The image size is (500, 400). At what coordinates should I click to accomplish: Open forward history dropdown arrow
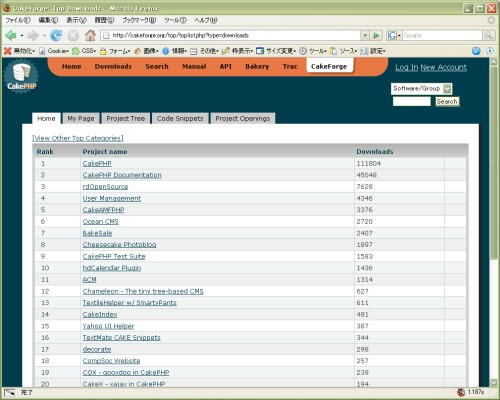(x=44, y=35)
